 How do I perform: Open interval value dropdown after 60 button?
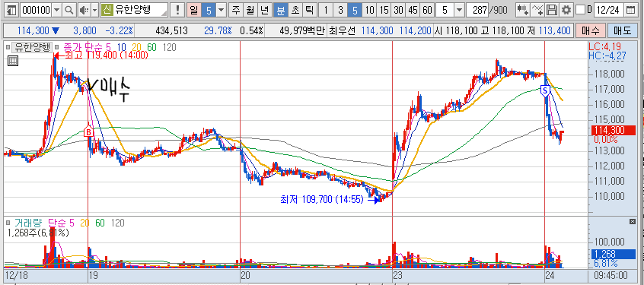[459, 10]
